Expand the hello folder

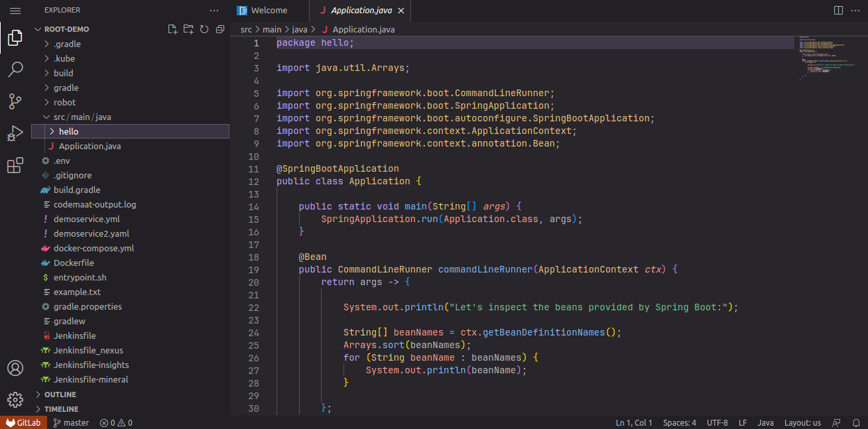pos(68,131)
